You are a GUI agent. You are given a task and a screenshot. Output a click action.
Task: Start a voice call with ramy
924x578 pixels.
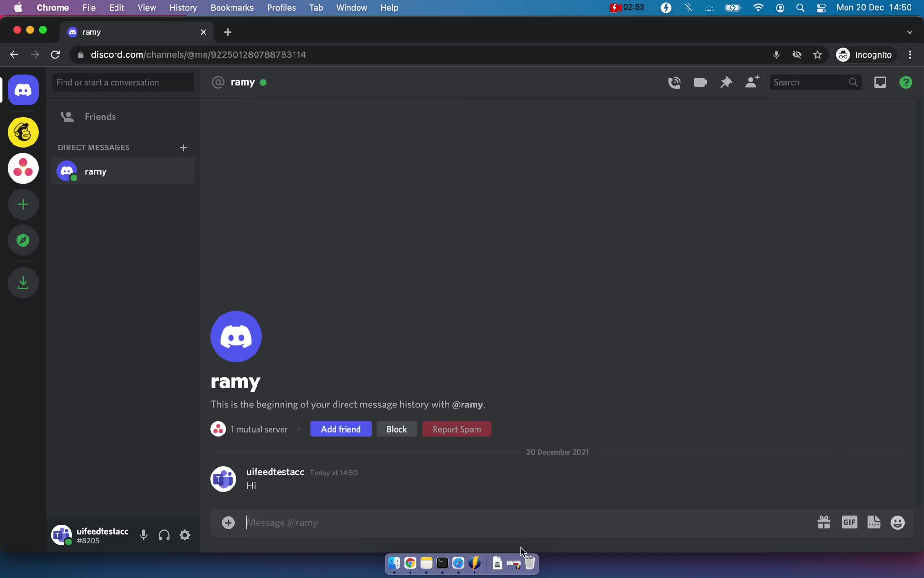(x=674, y=82)
